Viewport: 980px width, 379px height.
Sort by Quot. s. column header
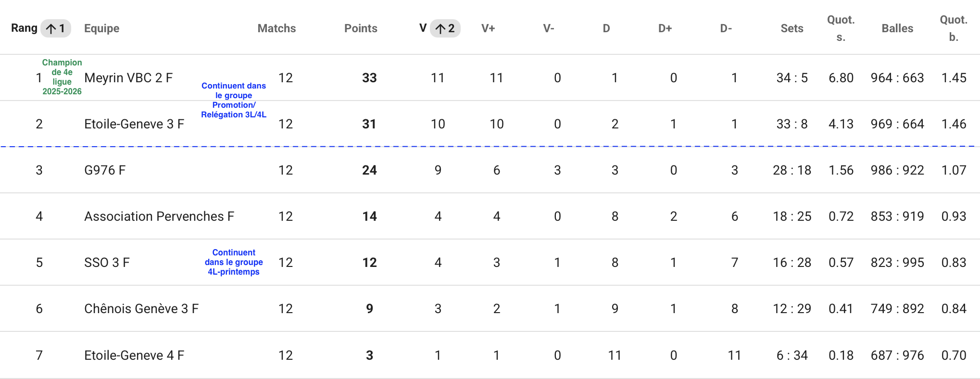pyautogui.click(x=841, y=28)
